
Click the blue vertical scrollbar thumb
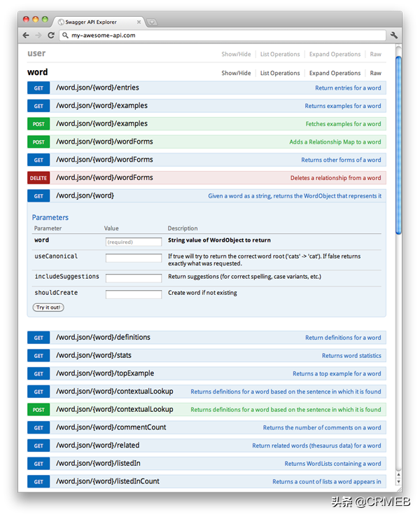[x=398, y=145]
